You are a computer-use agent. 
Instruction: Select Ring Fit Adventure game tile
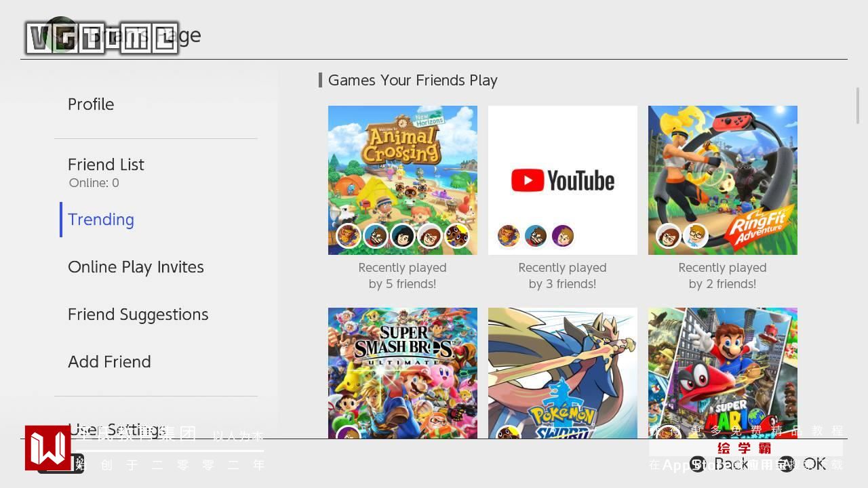723,180
